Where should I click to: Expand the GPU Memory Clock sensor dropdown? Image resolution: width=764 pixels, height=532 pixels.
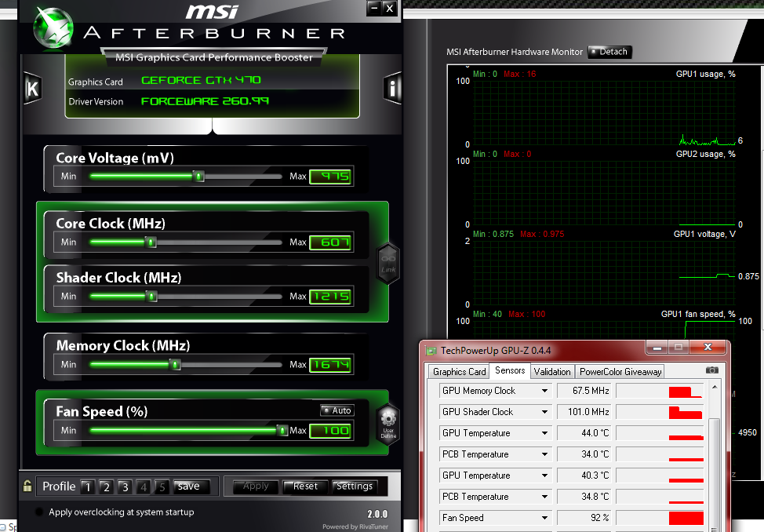544,391
